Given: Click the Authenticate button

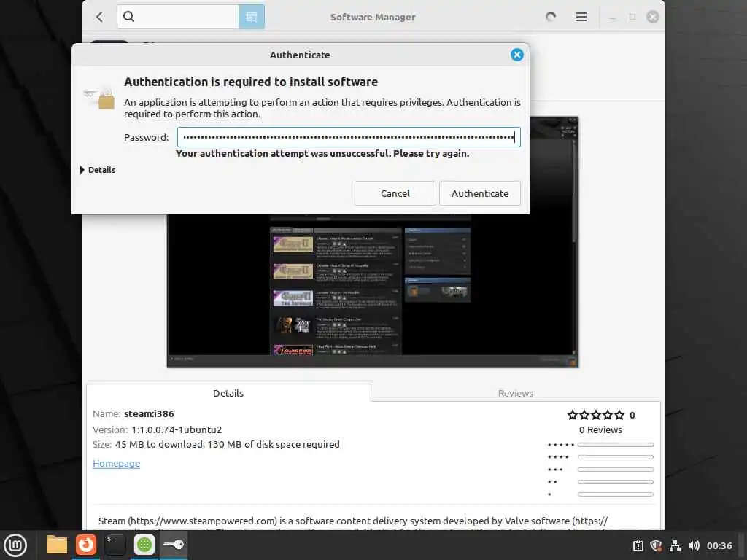Looking at the screenshot, I should [x=480, y=193].
